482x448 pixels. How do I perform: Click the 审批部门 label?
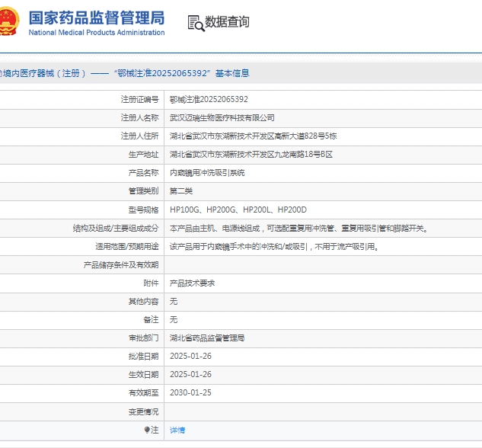pyautogui.click(x=144, y=338)
